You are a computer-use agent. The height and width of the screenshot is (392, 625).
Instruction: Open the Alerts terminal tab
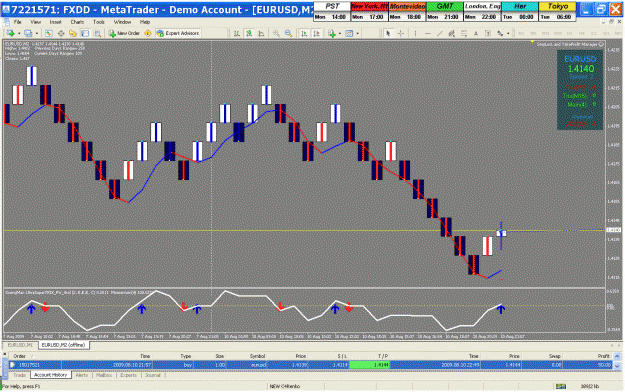pos(82,375)
